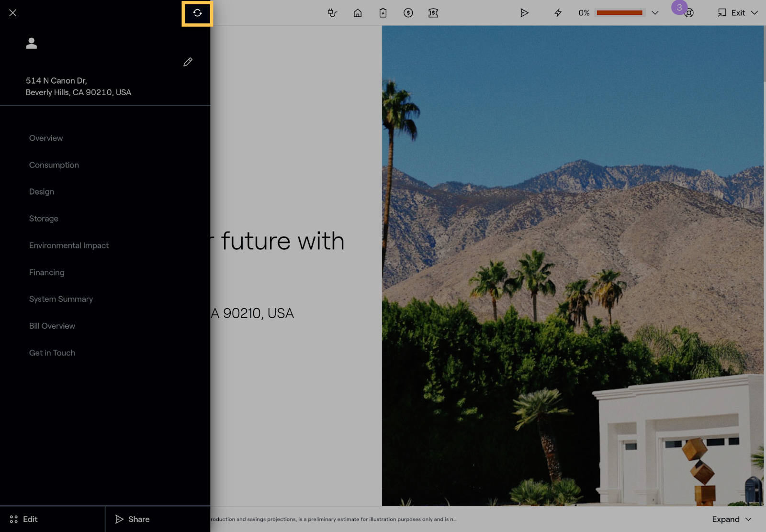Click the paper plane send icon in toolbar

[524, 13]
